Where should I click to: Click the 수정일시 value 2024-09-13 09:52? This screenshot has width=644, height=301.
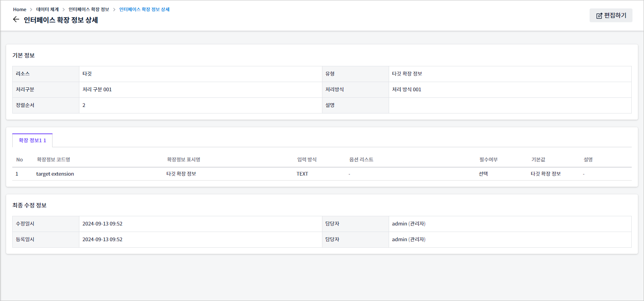(102, 224)
